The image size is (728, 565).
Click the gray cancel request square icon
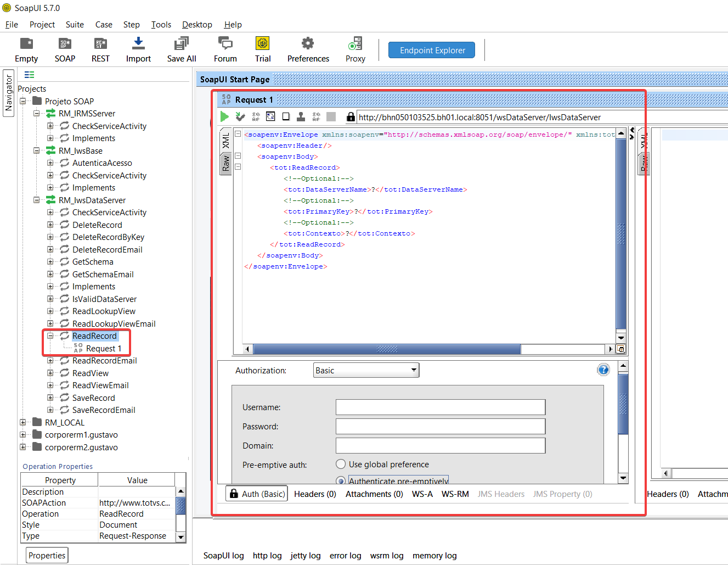click(331, 116)
